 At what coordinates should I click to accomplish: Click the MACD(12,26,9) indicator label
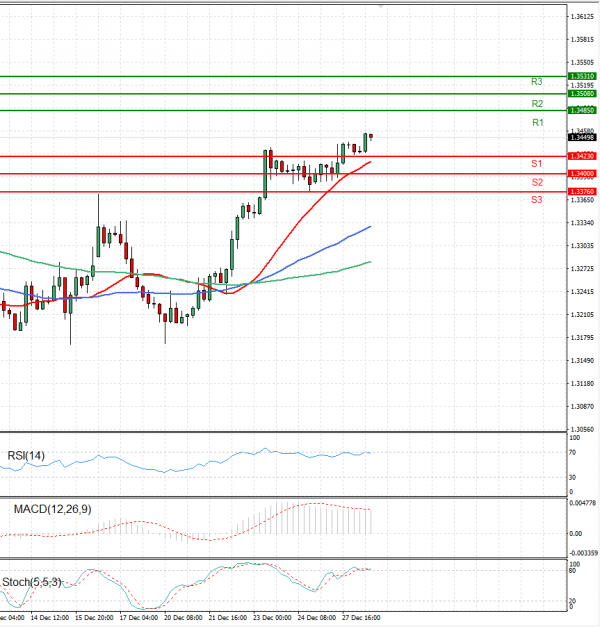(52, 509)
